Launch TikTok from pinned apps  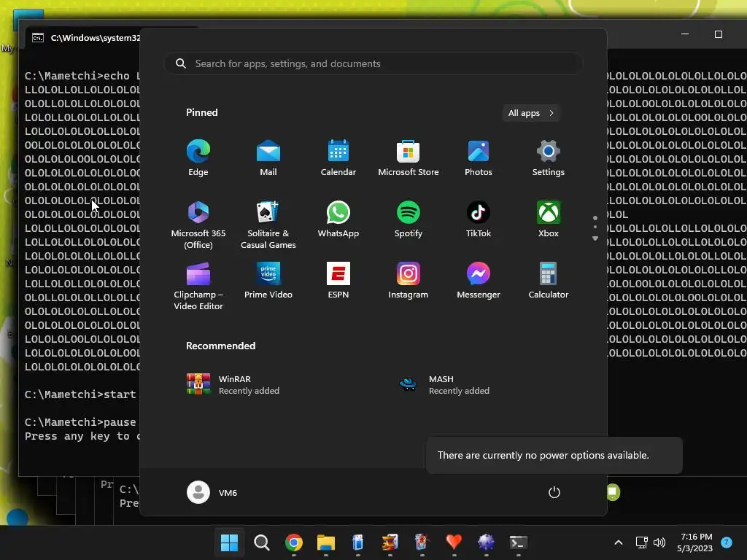[x=479, y=219]
